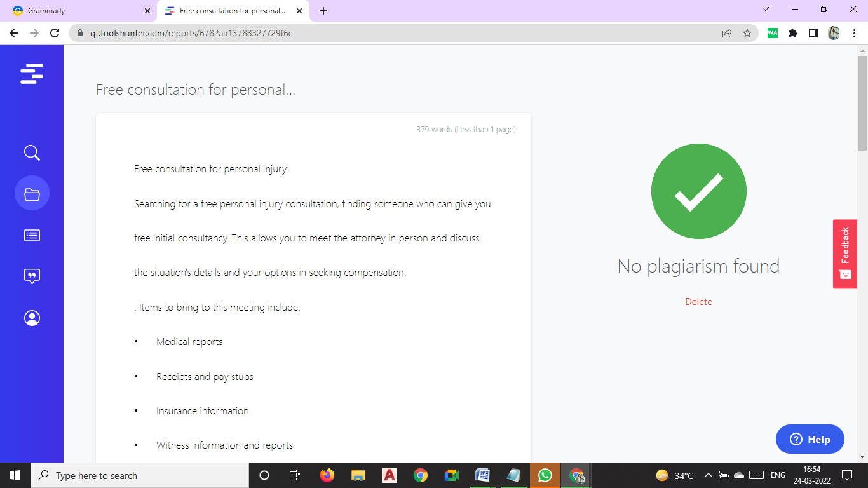Open the Chrome profile avatar
868x488 pixels.
834,33
